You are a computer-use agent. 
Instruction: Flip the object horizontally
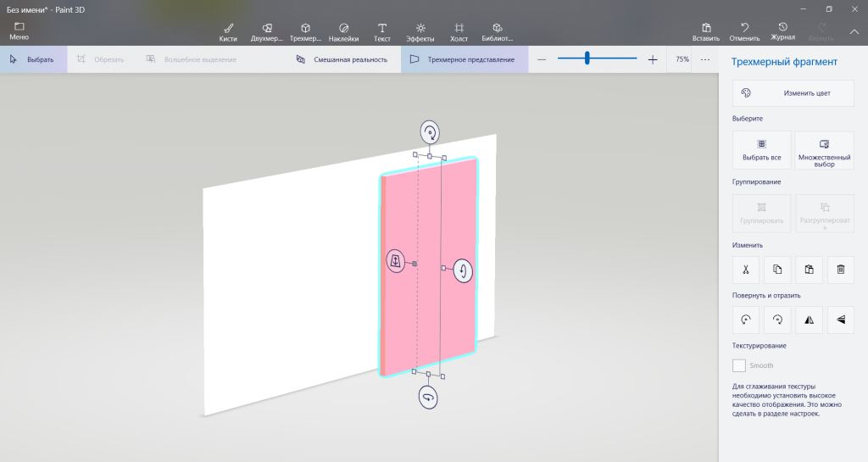tap(809, 320)
